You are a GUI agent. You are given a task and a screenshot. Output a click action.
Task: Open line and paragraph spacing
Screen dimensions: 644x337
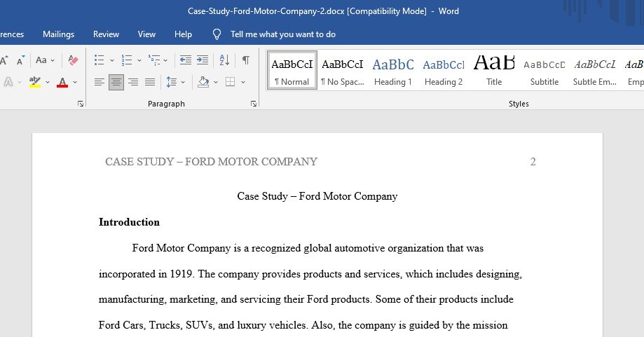172,82
